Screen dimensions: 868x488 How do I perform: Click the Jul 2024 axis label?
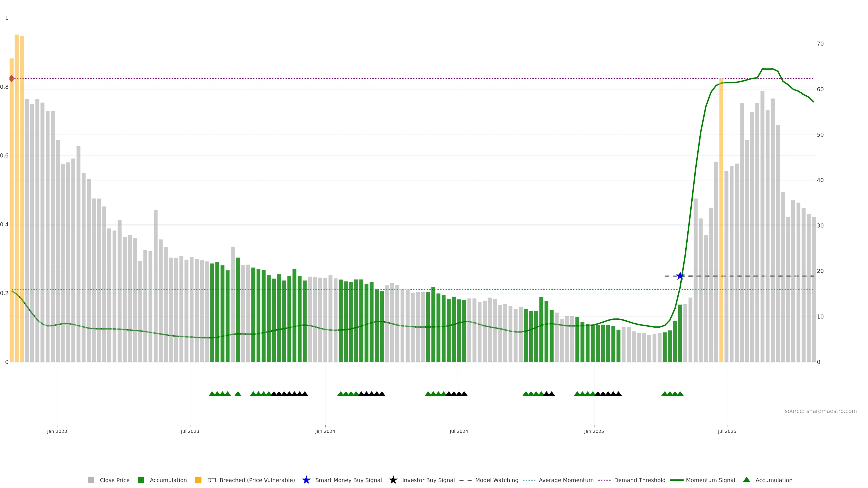point(459,432)
